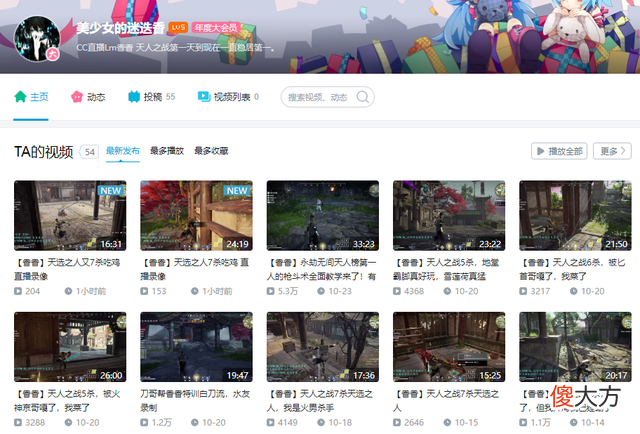
Task: Open title 天人之战6杀，被匕首哥嘎了
Action: coord(572,269)
